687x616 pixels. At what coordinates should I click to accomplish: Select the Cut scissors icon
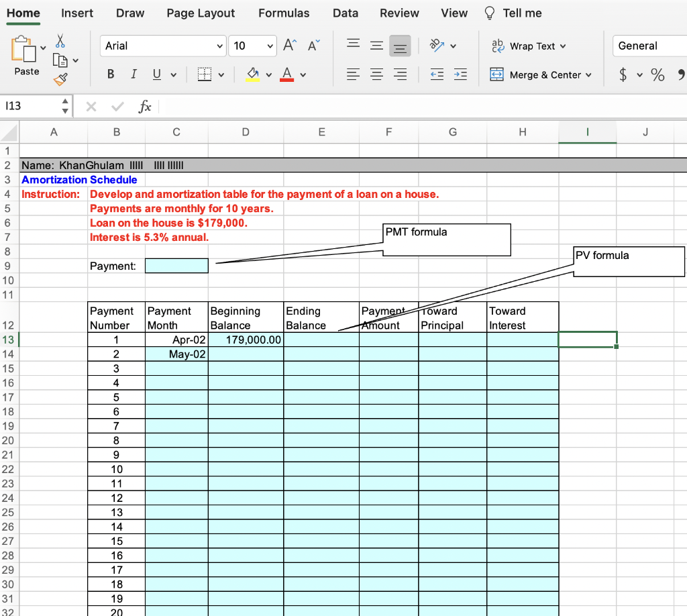point(59,40)
